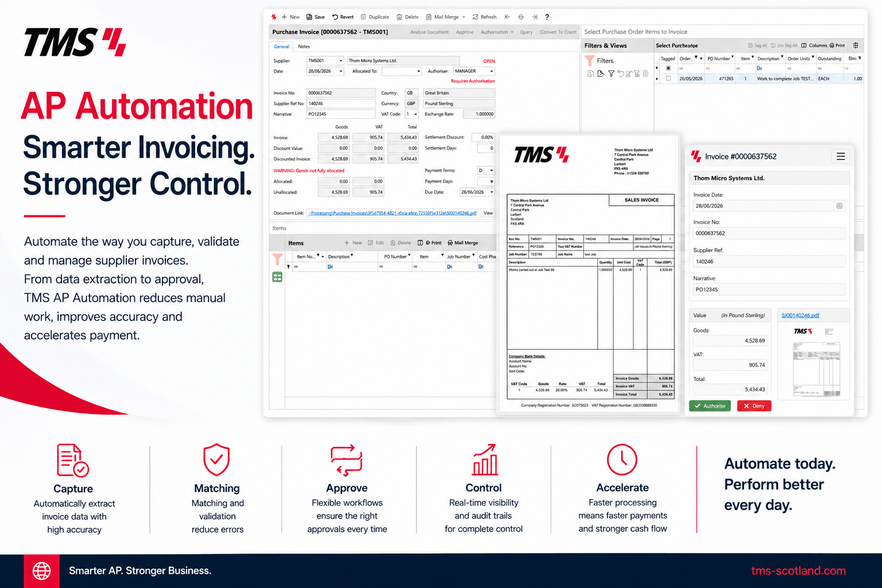Expand the Allocated To dropdown
This screenshot has width=882, height=588.
tap(419, 72)
